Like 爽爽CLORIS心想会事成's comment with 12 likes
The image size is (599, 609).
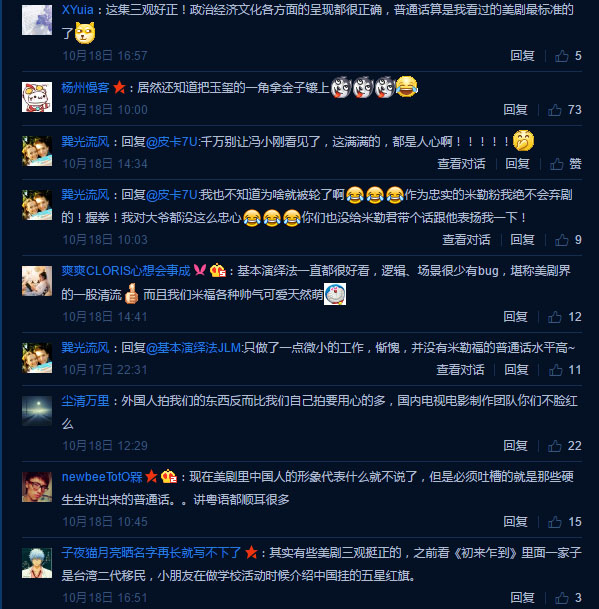pyautogui.click(x=555, y=317)
